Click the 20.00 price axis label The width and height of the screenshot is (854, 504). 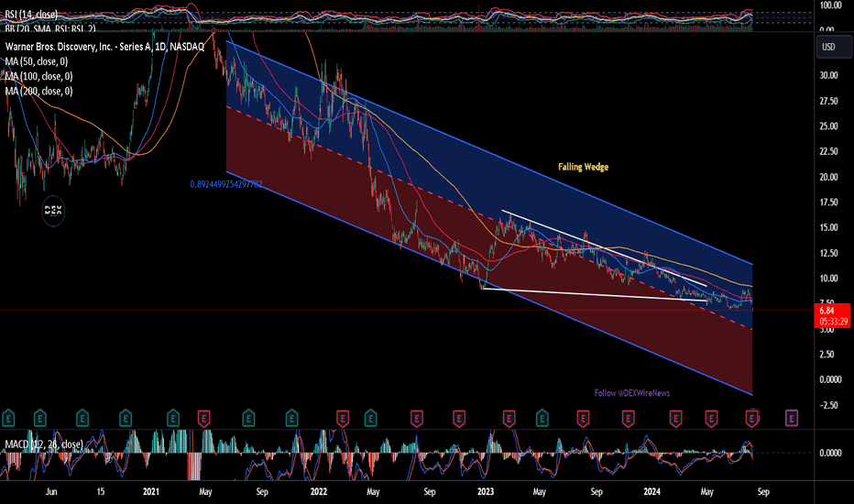828,177
